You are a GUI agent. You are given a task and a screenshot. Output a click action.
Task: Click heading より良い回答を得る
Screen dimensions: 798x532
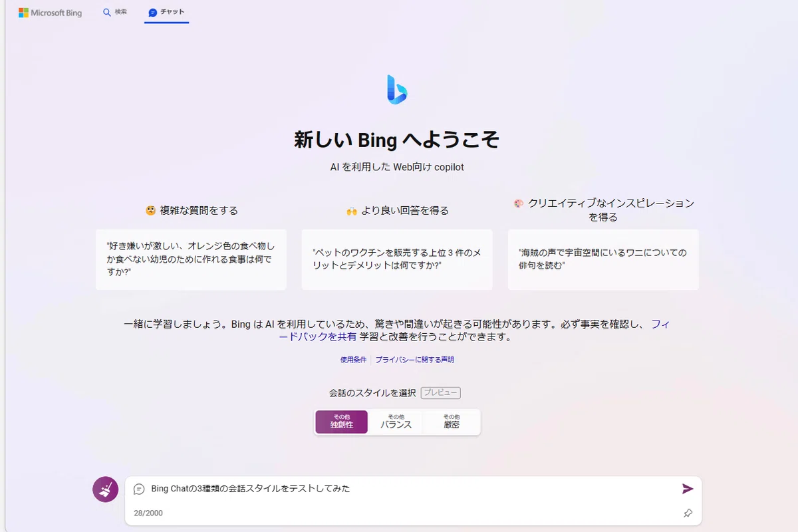397,210
